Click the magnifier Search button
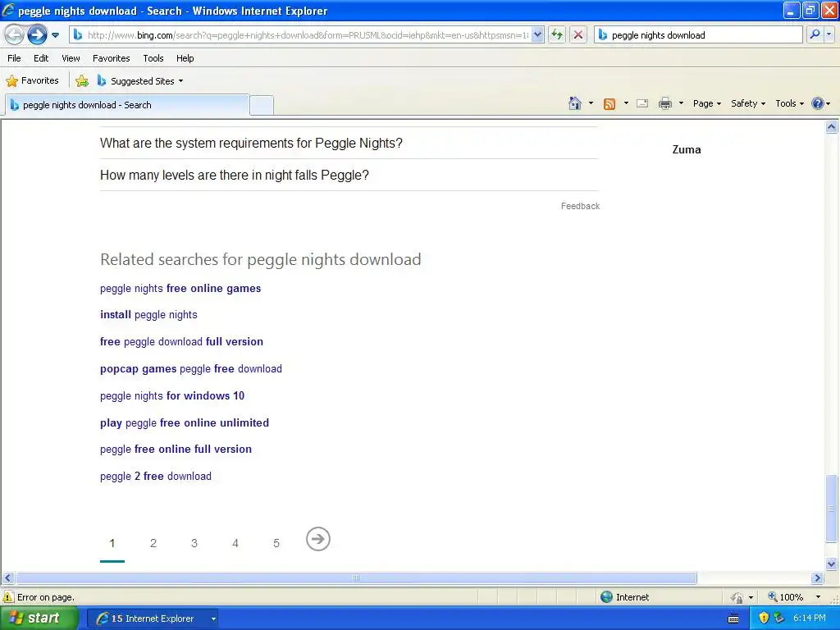The height and width of the screenshot is (630, 840). pyautogui.click(x=815, y=34)
